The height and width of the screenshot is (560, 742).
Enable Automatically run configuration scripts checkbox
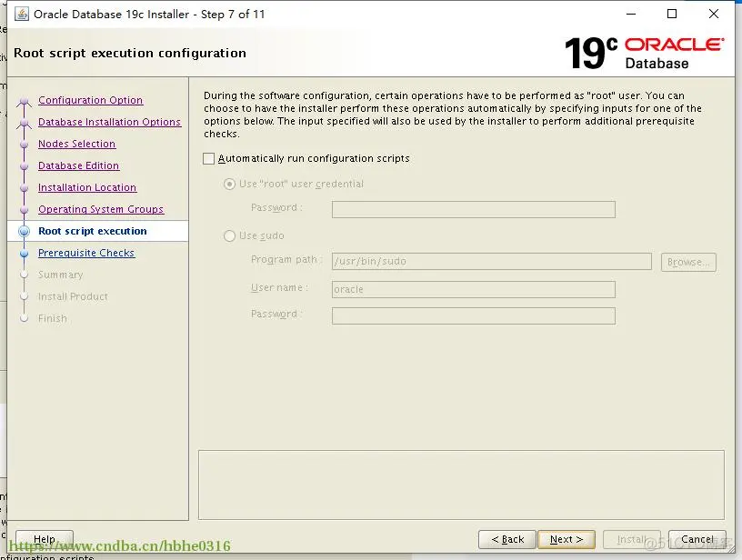pyautogui.click(x=209, y=158)
